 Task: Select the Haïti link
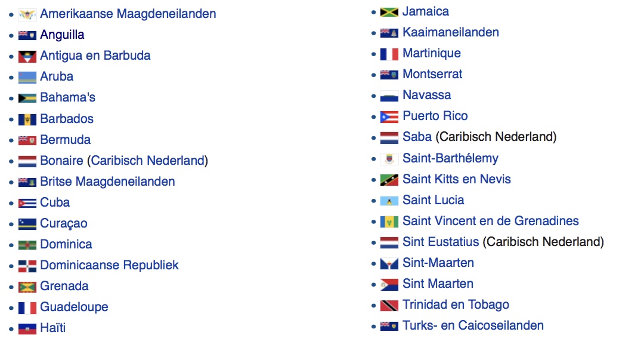pyautogui.click(x=52, y=328)
